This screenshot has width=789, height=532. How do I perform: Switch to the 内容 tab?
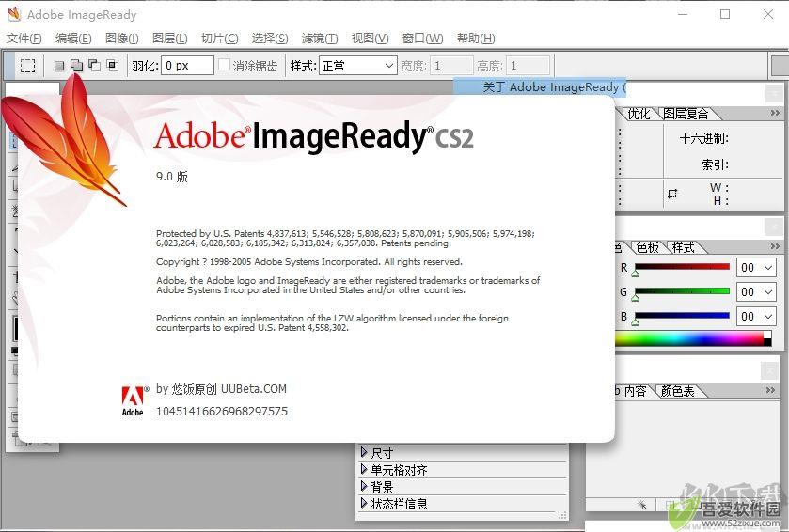(635, 391)
